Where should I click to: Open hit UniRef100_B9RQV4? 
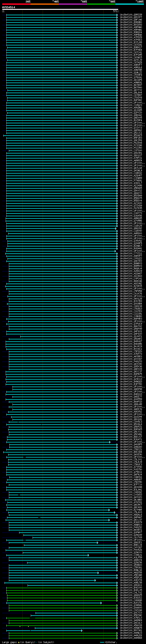(x=131, y=32)
